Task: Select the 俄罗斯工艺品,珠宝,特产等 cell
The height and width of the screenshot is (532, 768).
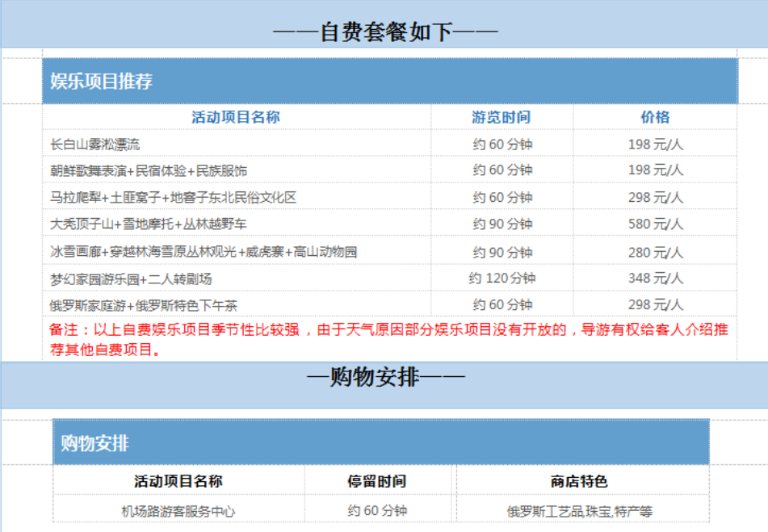Action: [579, 511]
